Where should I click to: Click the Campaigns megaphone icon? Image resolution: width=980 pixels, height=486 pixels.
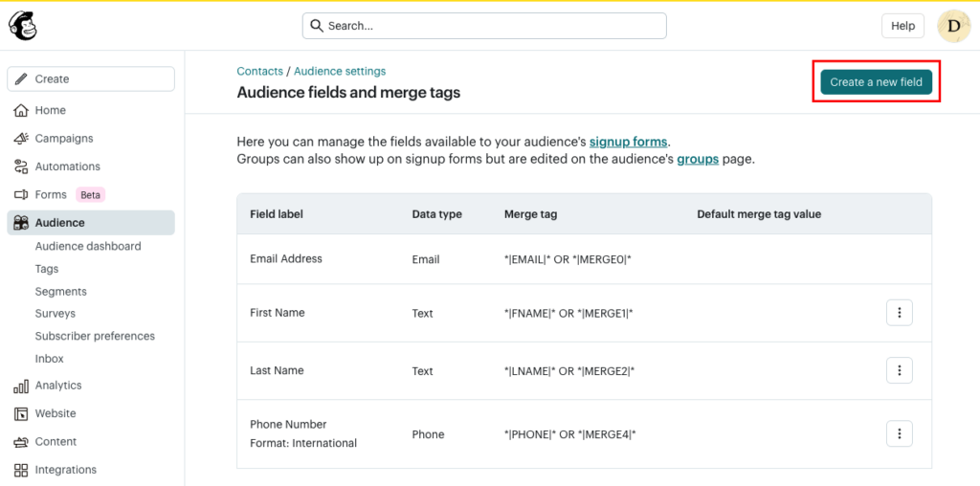21,139
